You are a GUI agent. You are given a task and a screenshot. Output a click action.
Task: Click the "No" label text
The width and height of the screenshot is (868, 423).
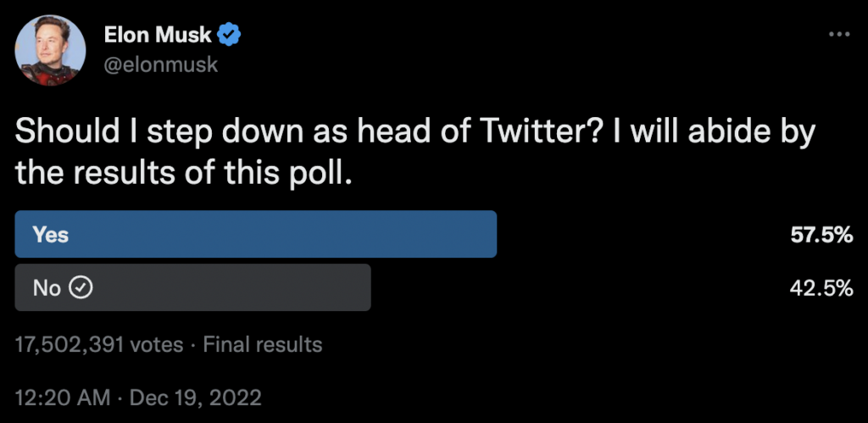47,288
